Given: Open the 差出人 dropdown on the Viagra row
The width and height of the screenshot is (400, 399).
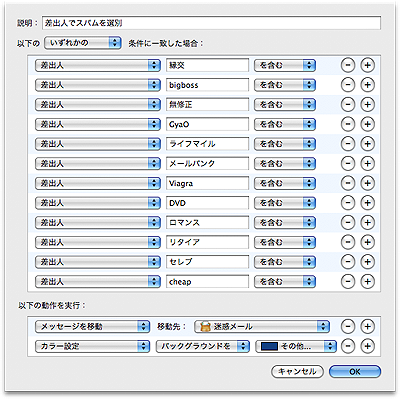Looking at the screenshot, I should pyautogui.click(x=98, y=183).
